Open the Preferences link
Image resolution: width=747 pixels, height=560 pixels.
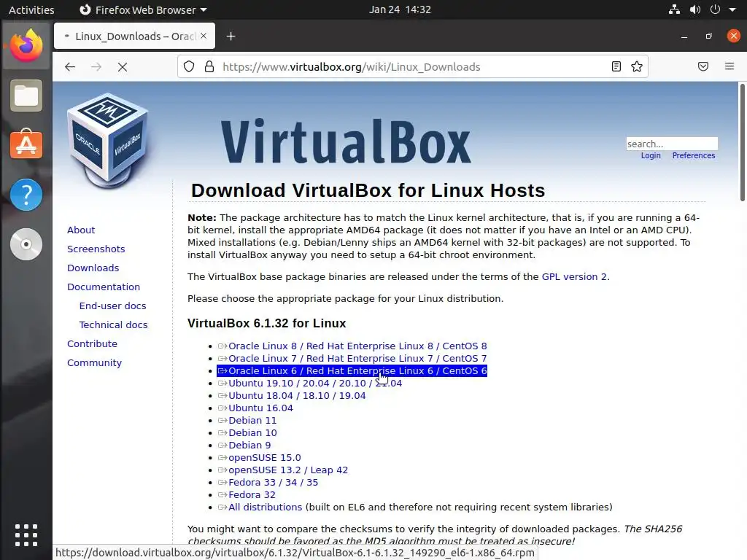coord(694,156)
